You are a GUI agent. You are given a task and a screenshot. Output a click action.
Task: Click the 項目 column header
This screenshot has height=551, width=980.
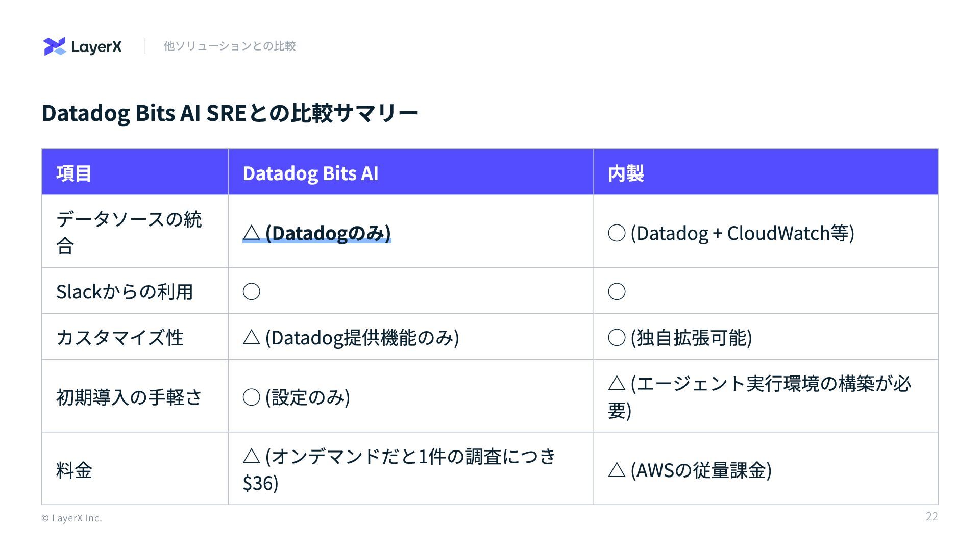point(74,173)
